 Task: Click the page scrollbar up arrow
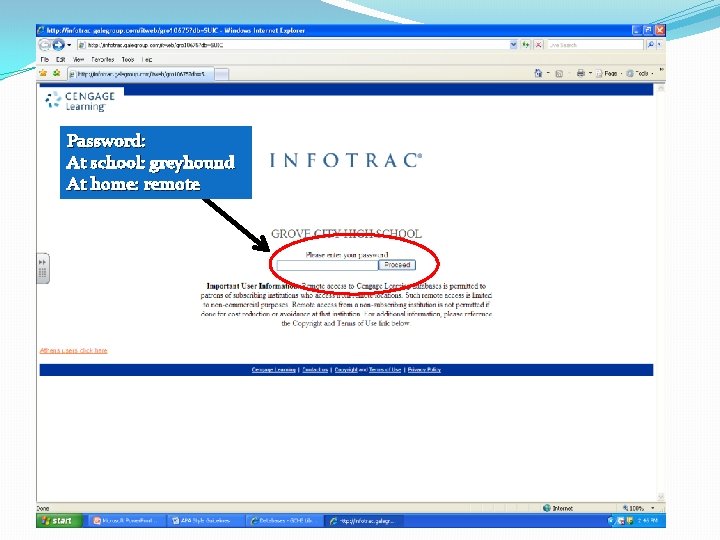(x=661, y=89)
